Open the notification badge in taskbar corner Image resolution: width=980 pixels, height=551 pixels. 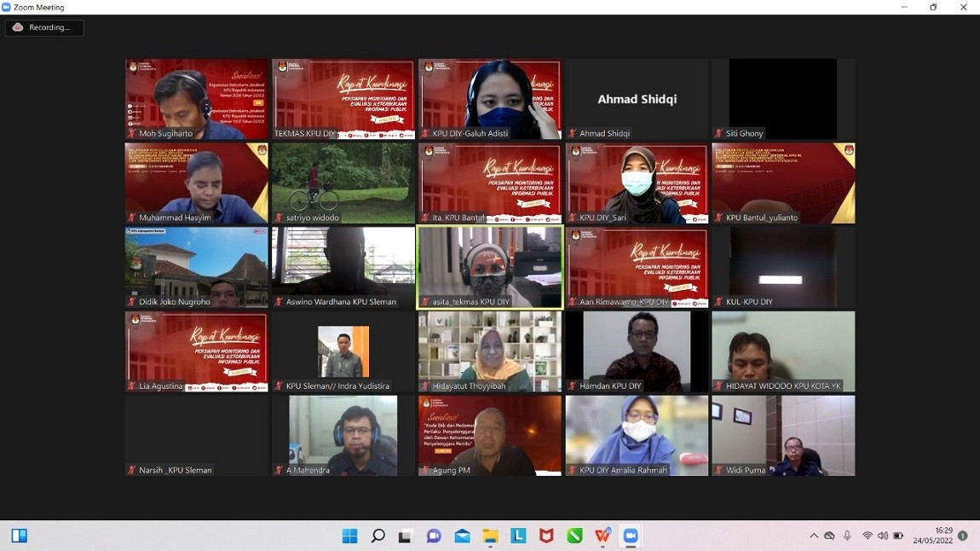(963, 536)
